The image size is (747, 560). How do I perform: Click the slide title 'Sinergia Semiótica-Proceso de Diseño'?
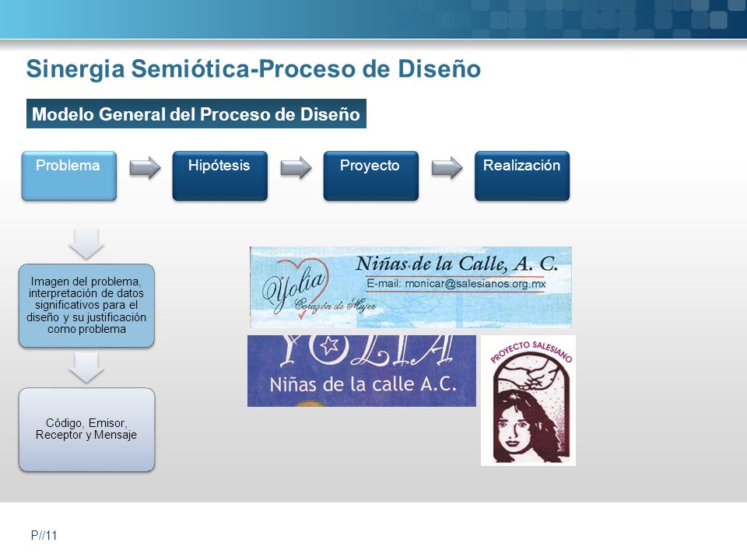point(254,68)
